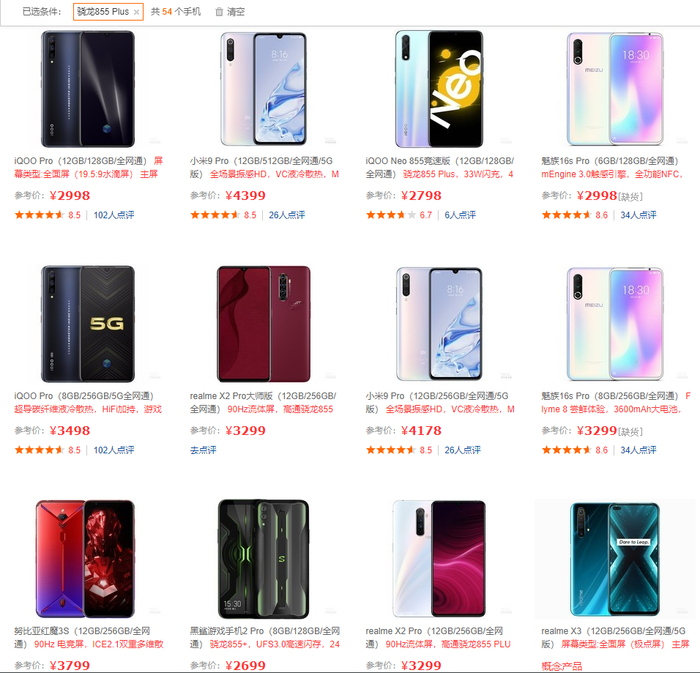Open 34人点评 for 魅族16s Pro 6GB/128GB
Screen dimensions: 700x673
coord(638,215)
